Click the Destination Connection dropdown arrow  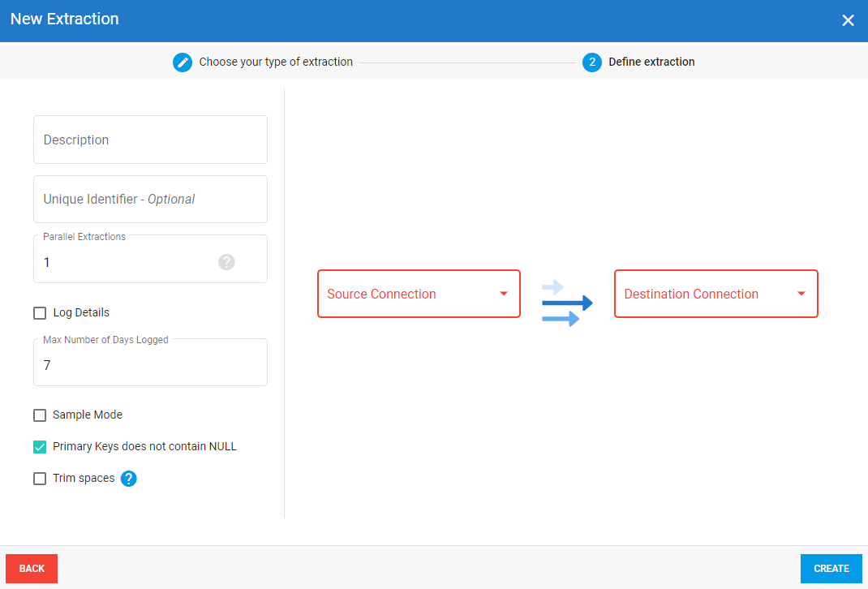click(x=801, y=294)
